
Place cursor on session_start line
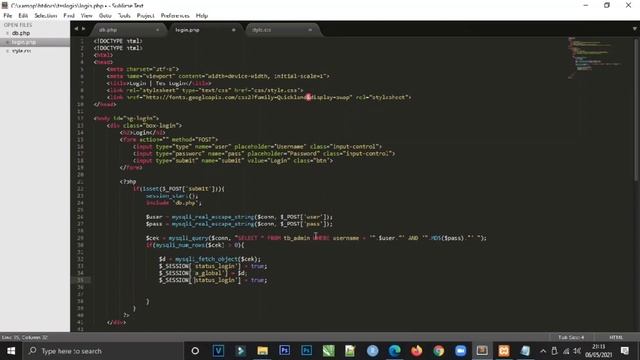coord(172,196)
